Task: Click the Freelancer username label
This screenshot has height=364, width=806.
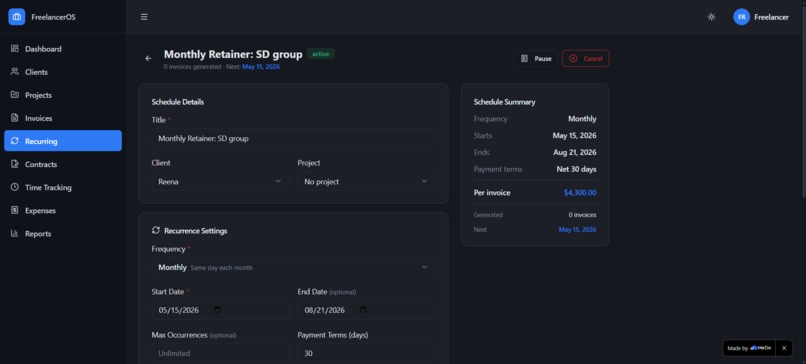Action: [x=771, y=17]
